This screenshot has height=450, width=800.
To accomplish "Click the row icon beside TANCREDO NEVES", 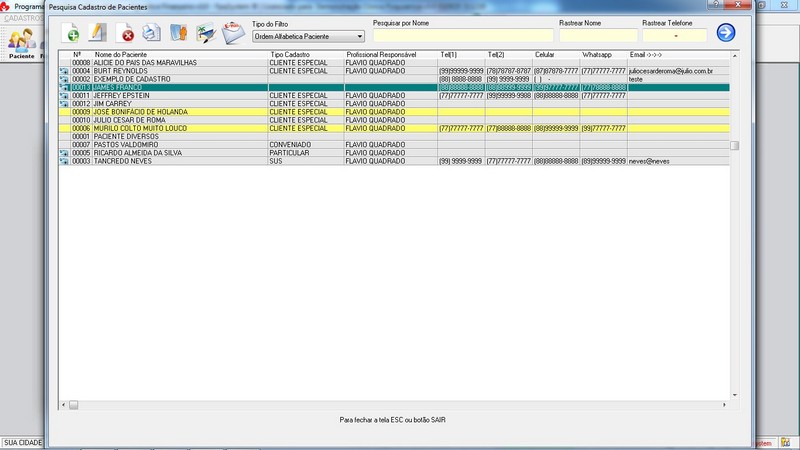I will click(64, 161).
